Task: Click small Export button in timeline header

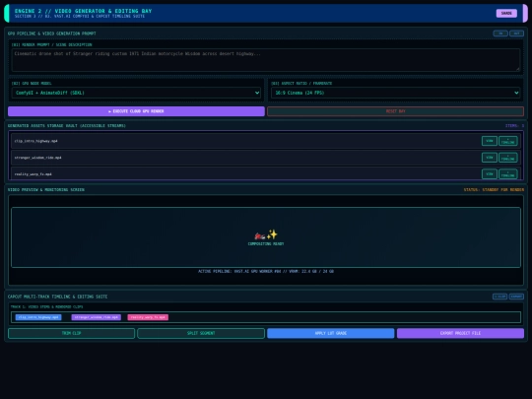Action: tap(516, 297)
